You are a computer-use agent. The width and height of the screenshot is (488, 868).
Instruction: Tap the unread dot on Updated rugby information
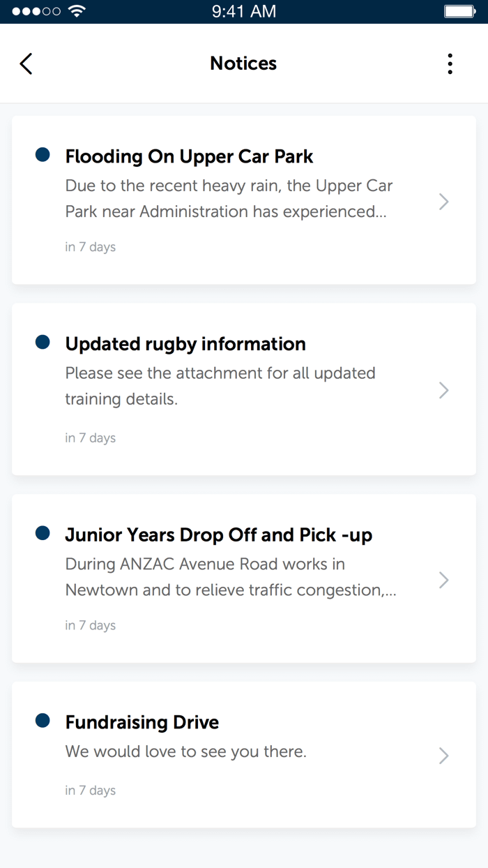(43, 343)
